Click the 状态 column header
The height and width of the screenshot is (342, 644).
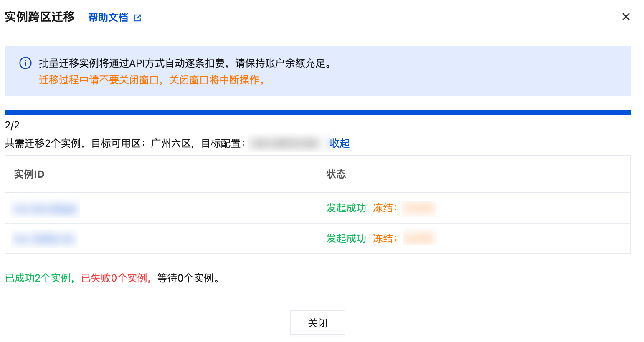point(336,174)
